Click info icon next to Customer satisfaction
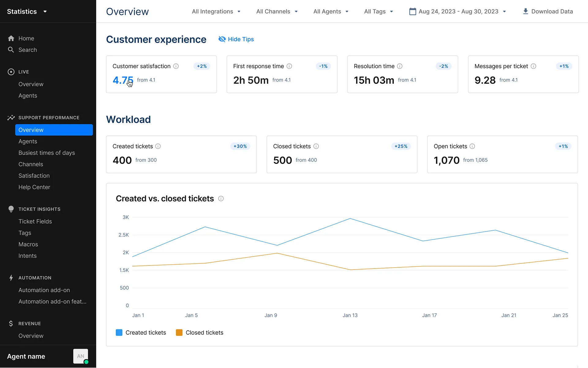Screen dimensions: 588x368 (176, 66)
